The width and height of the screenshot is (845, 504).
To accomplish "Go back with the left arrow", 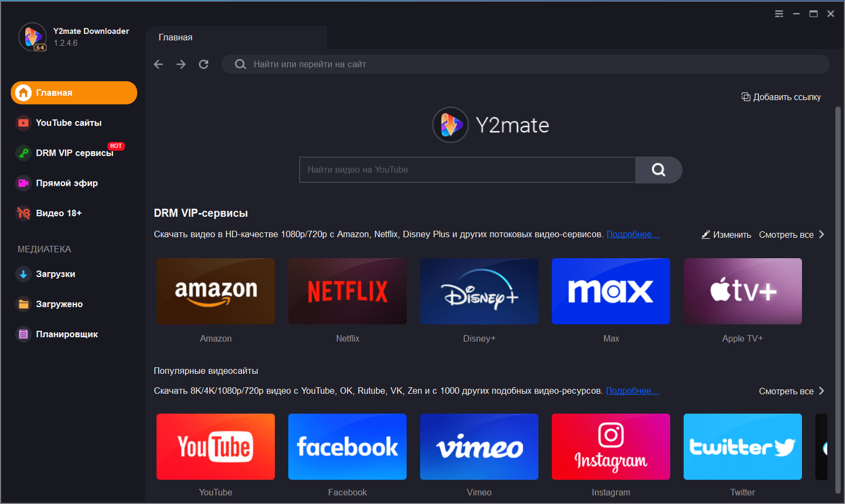I will click(158, 65).
